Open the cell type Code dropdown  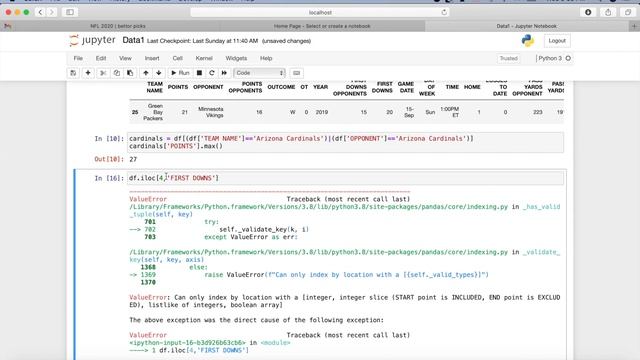click(259, 73)
